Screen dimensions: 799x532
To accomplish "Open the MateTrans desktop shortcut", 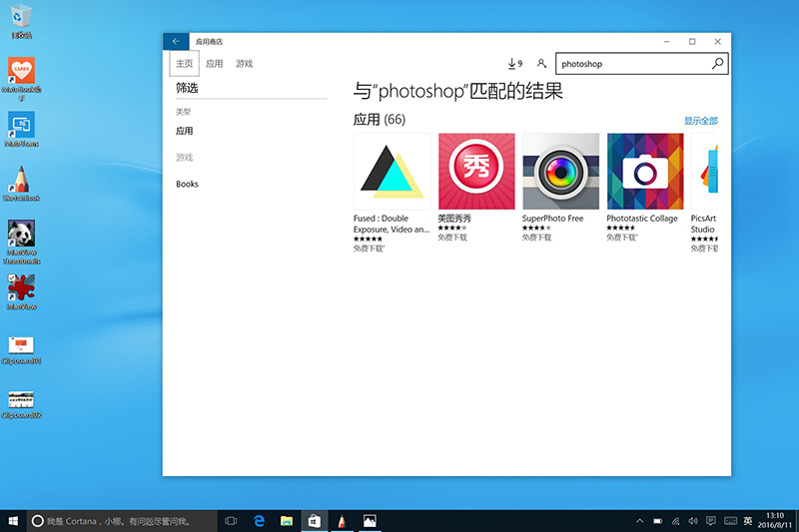I will (x=21, y=130).
